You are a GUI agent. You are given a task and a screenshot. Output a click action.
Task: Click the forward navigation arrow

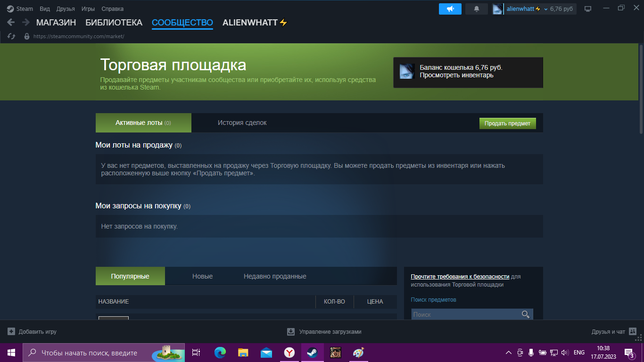[25, 22]
